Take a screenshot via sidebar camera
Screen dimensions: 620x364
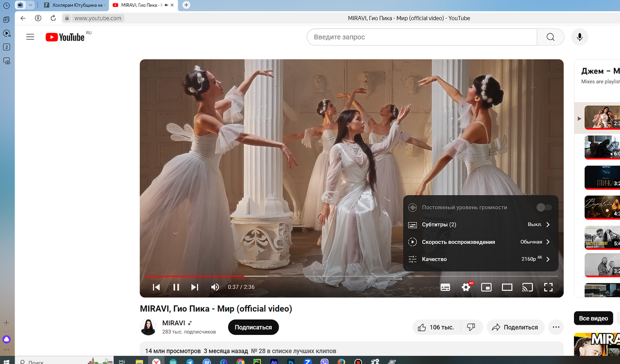pos(6,61)
